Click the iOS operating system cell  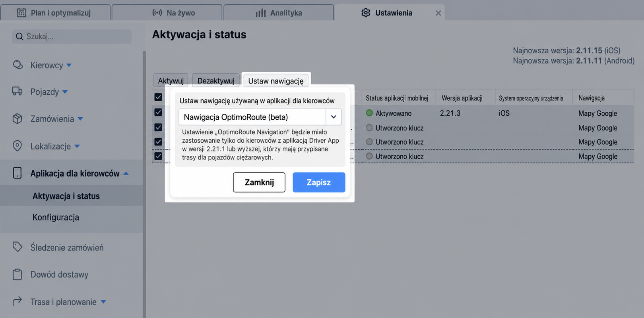tap(504, 113)
